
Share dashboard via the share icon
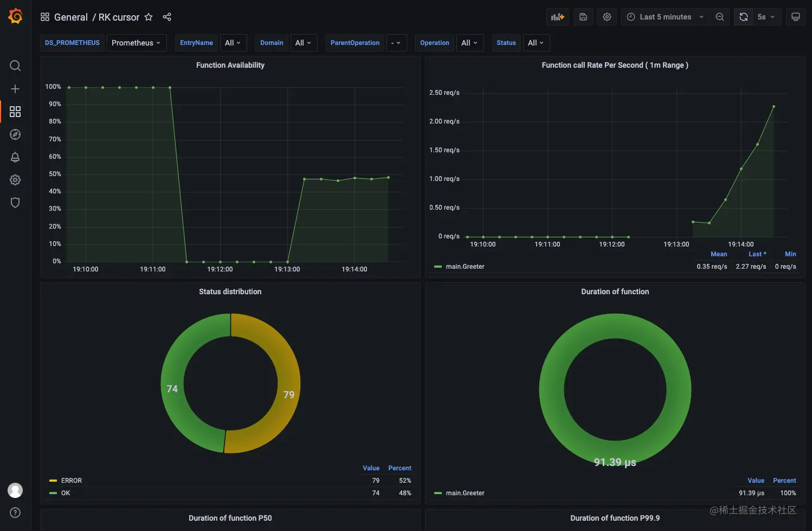(167, 17)
